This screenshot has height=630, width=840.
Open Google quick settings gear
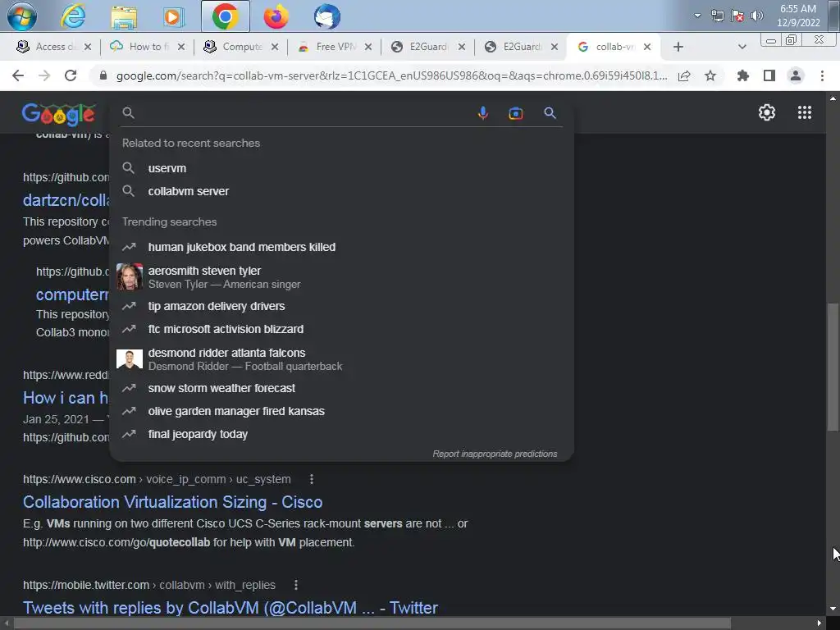click(x=767, y=112)
